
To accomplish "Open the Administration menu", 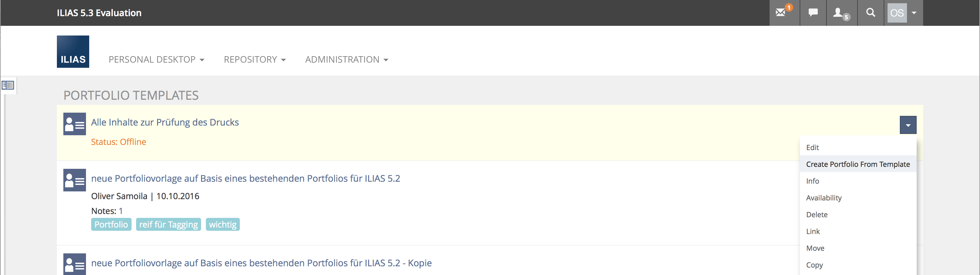I will pos(346,60).
